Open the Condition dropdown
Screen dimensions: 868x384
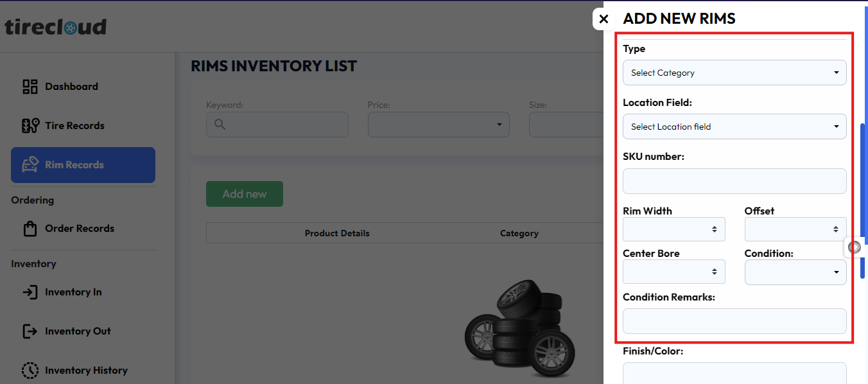tap(795, 272)
